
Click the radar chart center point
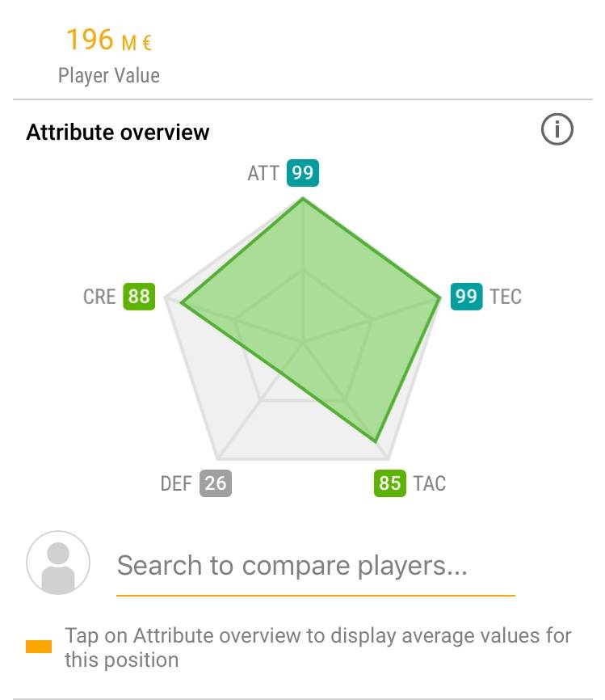tap(304, 343)
